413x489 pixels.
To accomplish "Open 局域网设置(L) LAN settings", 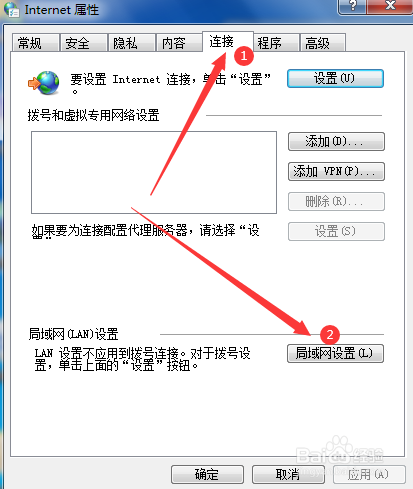I will point(335,353).
